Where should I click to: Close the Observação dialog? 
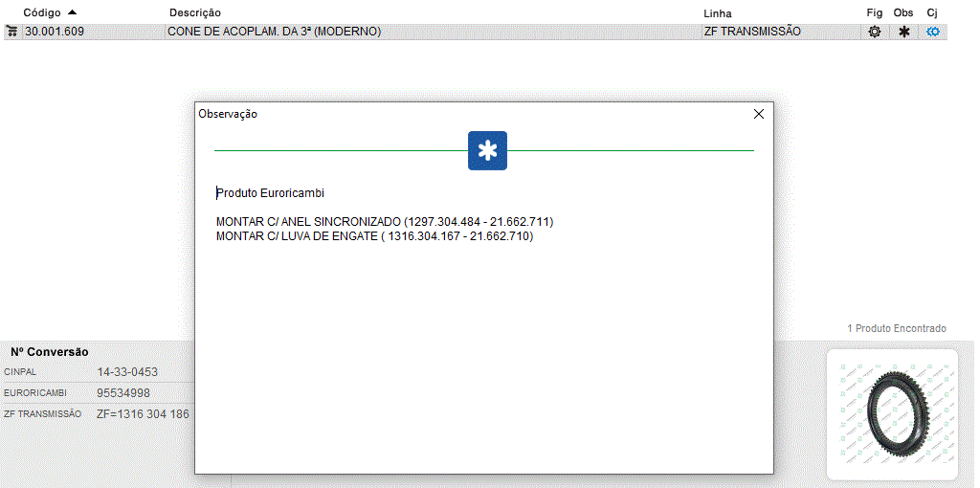tap(759, 114)
